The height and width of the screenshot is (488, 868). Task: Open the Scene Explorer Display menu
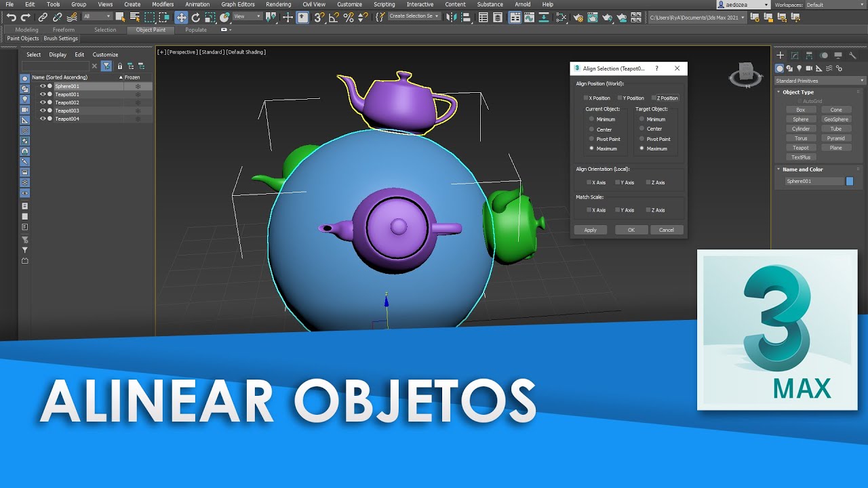[58, 55]
